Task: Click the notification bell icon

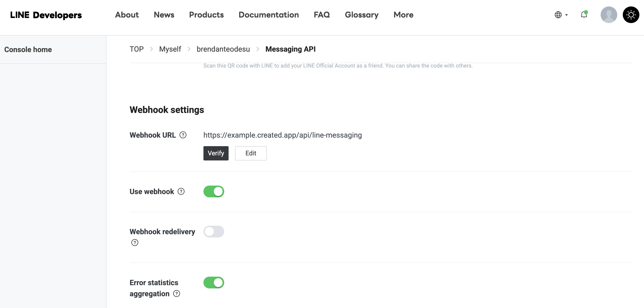Action: (x=584, y=15)
